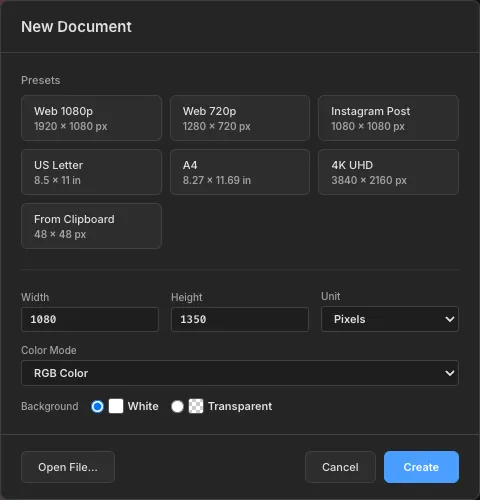Click the Open File... button
Image resolution: width=480 pixels, height=500 pixels.
pyautogui.click(x=68, y=467)
